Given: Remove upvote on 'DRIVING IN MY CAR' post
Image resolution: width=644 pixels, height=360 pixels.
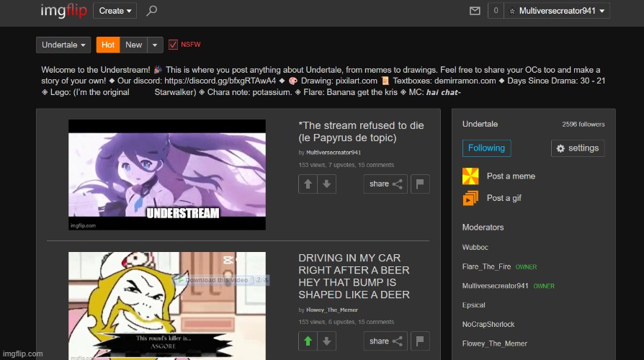Looking at the screenshot, I should pos(308,341).
